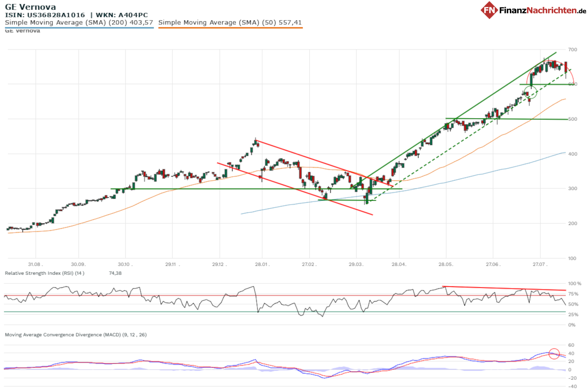Click the 25% RSI scale label
Image resolution: width=588 pixels, height=390 pixels.
click(574, 314)
